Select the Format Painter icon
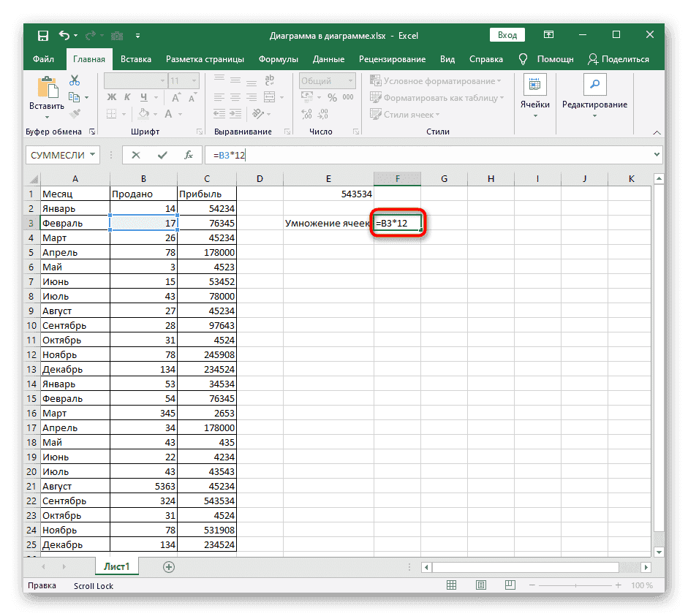Image resolution: width=688 pixels, height=616 pixels. point(76,113)
